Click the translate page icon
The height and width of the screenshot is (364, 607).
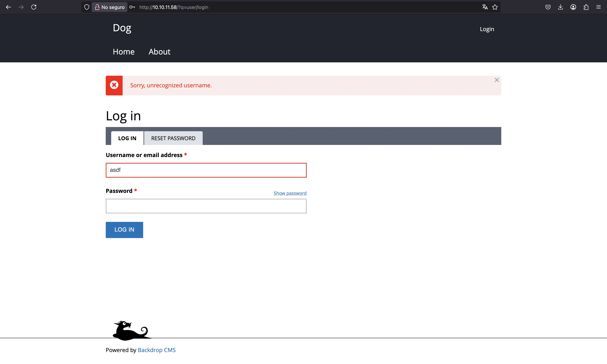tap(485, 7)
